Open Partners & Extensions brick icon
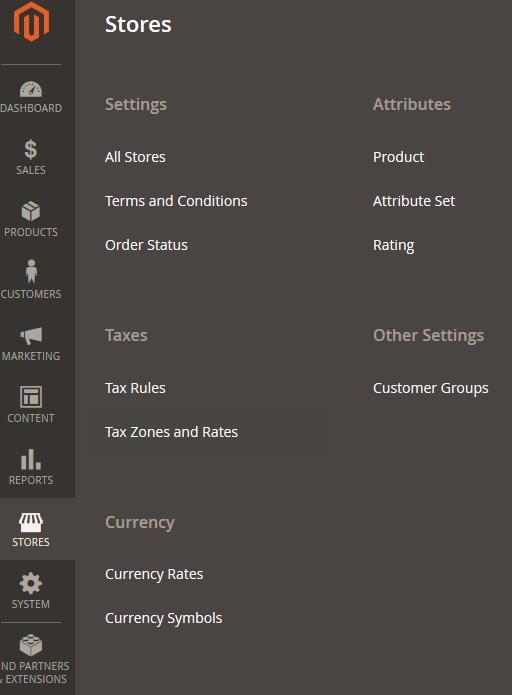Screen dimensions: 512x695 click(x=31, y=645)
